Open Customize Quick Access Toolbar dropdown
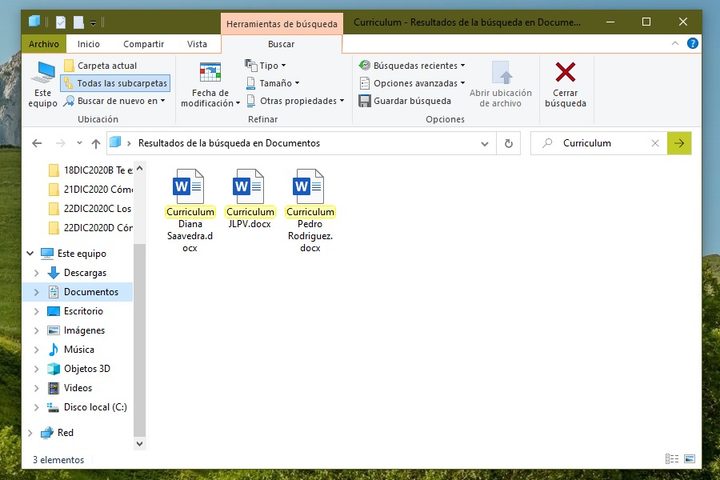This screenshot has height=480, width=720. click(93, 22)
